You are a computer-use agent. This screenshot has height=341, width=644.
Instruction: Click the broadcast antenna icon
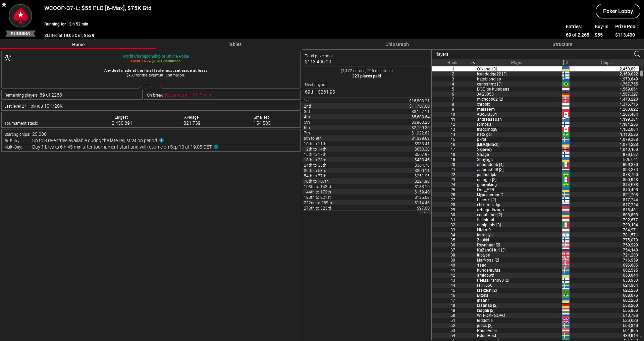[8, 58]
